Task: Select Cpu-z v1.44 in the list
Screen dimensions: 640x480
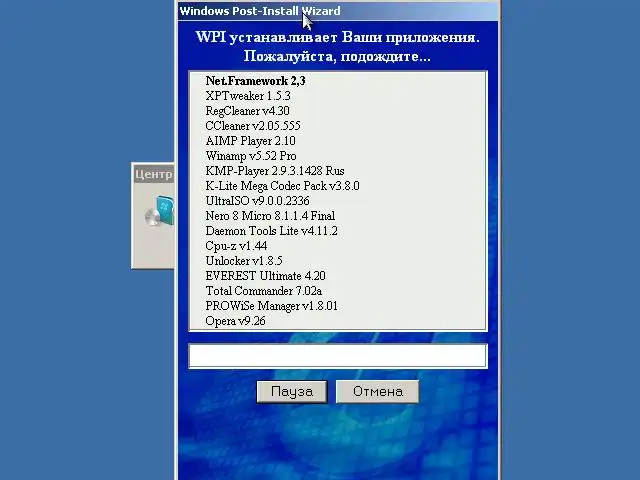Action: click(x=236, y=246)
